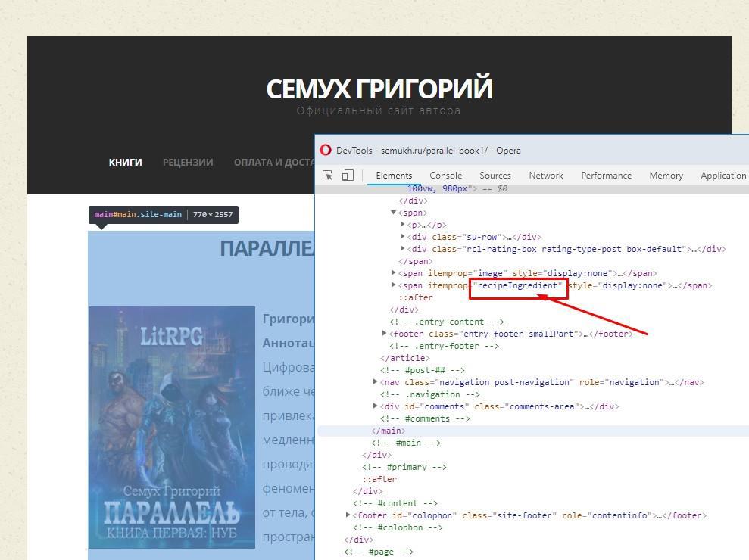Expand the footer entry-footer smallPart node
Screen dimensions: 749x560
(x=385, y=334)
